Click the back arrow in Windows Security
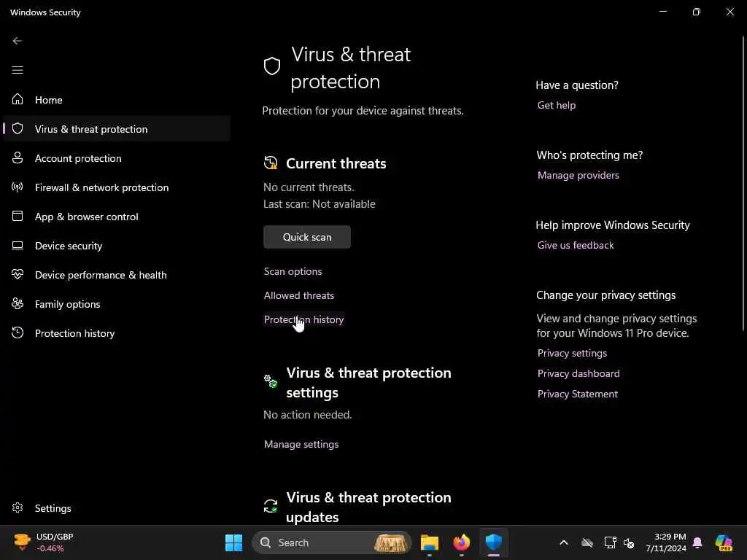Screen dimensions: 747x560 [x=18, y=41]
